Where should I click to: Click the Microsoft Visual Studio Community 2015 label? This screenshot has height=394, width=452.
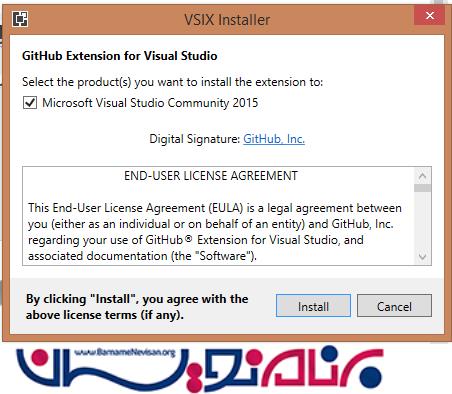(x=150, y=103)
